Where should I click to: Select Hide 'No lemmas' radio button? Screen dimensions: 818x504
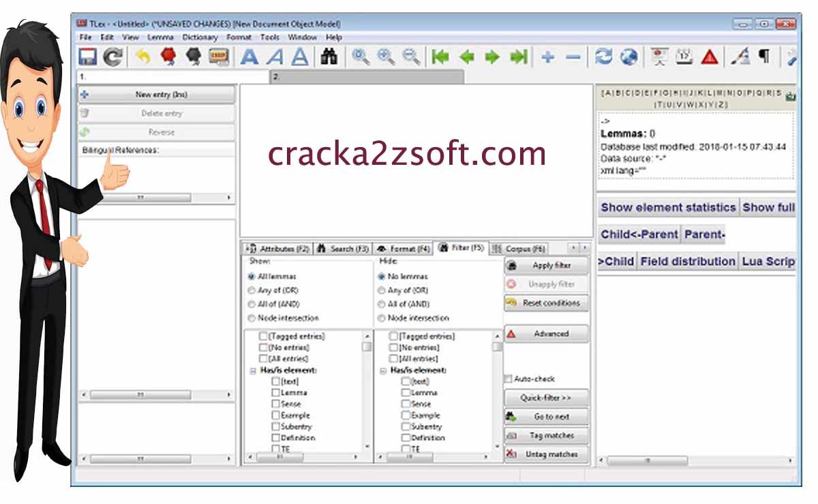click(x=381, y=277)
